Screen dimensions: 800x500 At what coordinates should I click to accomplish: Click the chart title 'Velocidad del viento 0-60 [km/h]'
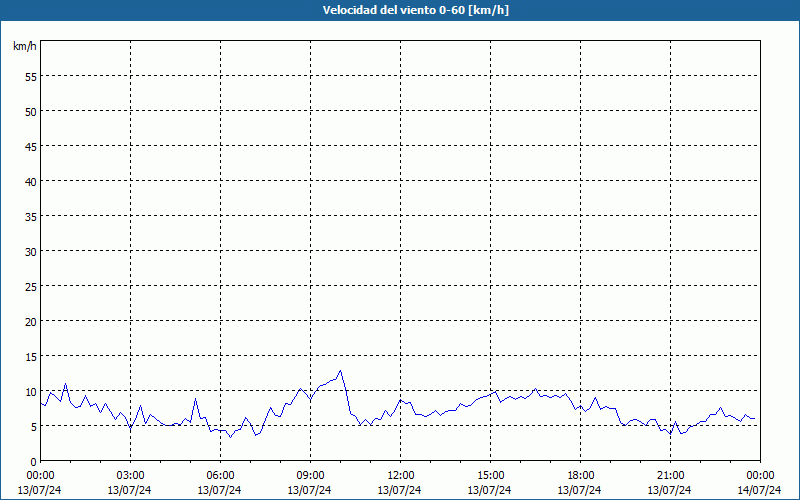point(415,10)
